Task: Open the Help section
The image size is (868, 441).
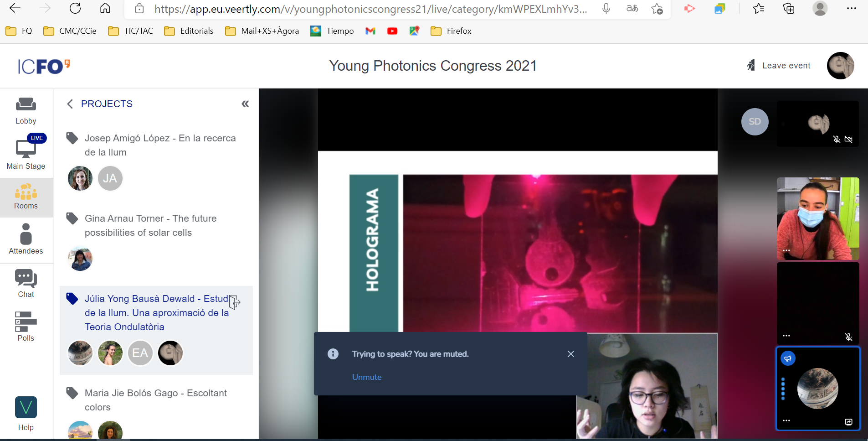Action: 26,414
